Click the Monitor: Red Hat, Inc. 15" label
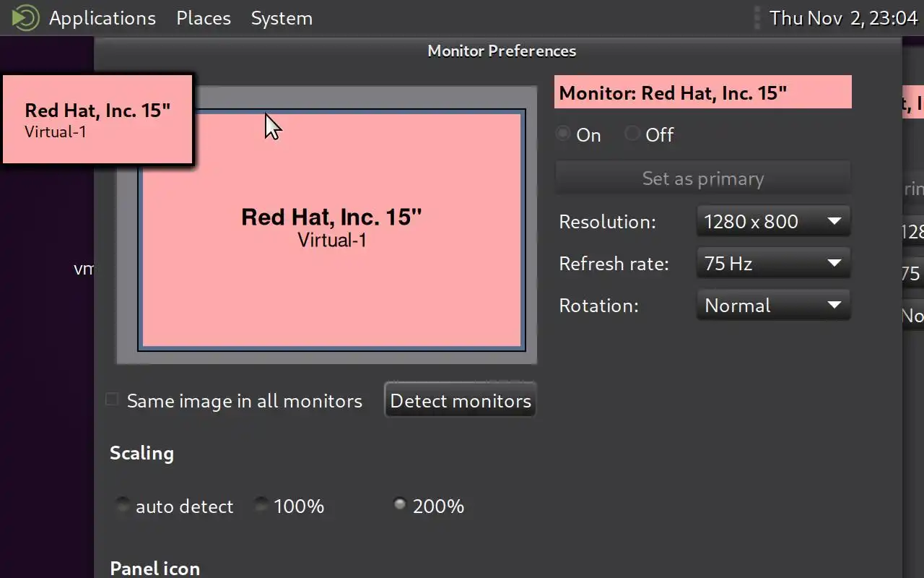The height and width of the screenshot is (578, 924). 702,92
